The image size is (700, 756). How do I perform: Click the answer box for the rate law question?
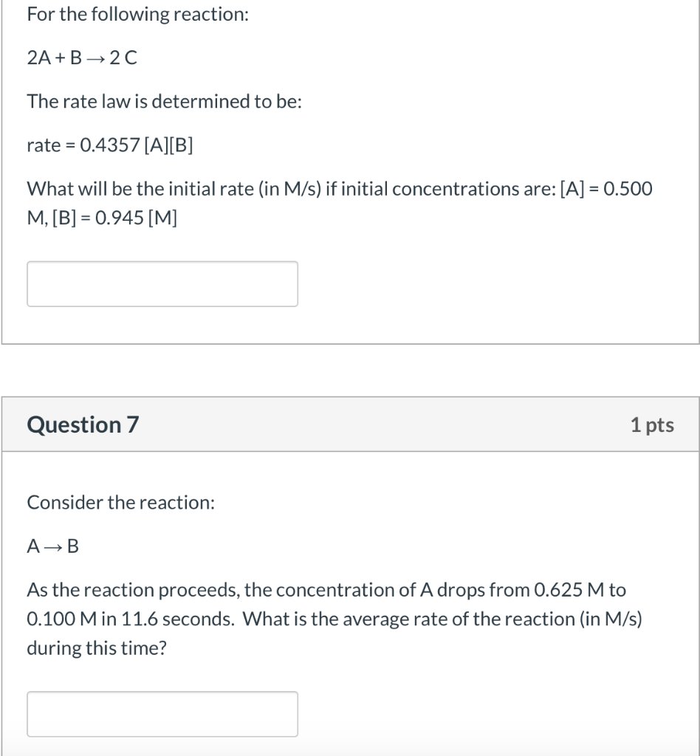162,283
